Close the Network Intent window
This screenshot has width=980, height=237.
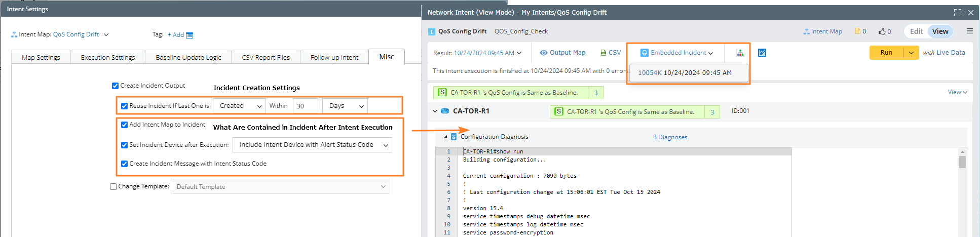971,13
